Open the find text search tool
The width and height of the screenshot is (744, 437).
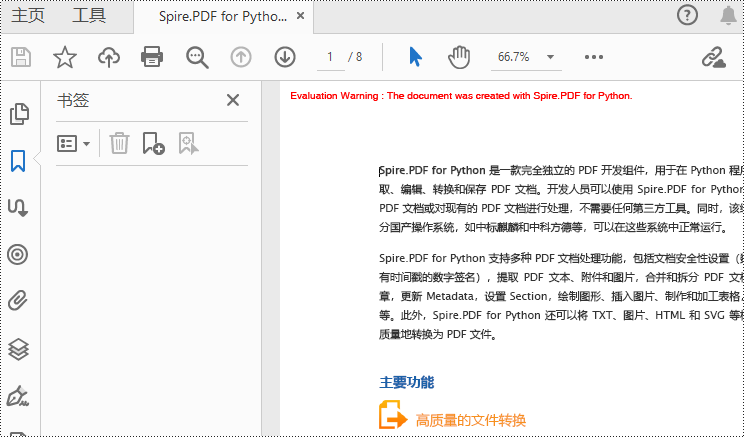(x=197, y=57)
